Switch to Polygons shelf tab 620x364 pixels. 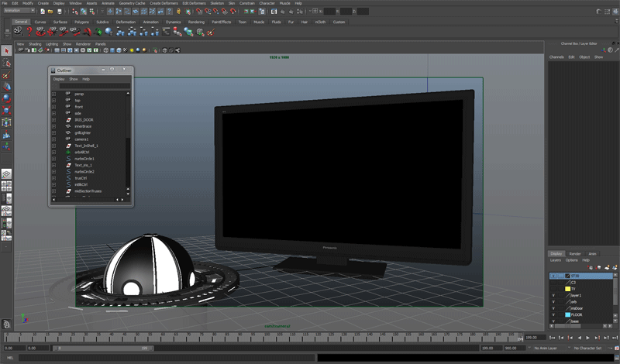click(x=81, y=22)
